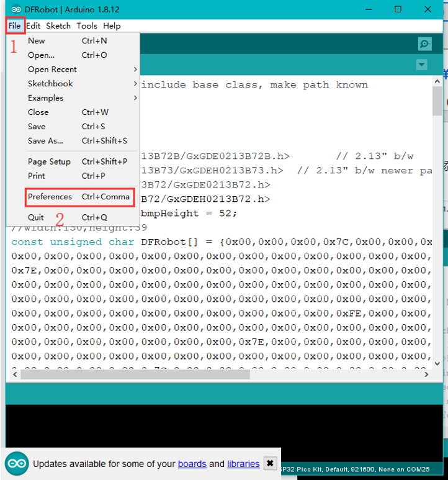Open the Serial Monitor icon

(x=425, y=44)
